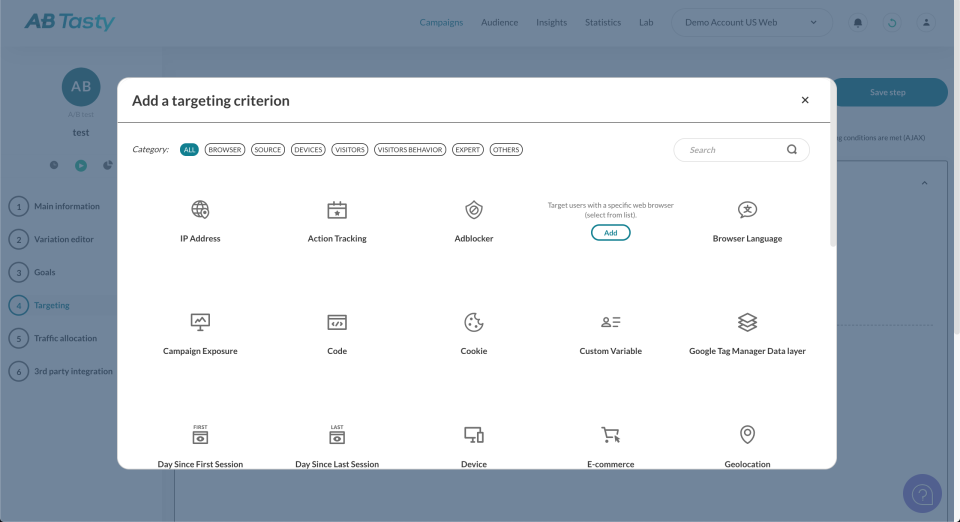Select the Browser Language icon
Screen dimensions: 960x522
click(747, 210)
